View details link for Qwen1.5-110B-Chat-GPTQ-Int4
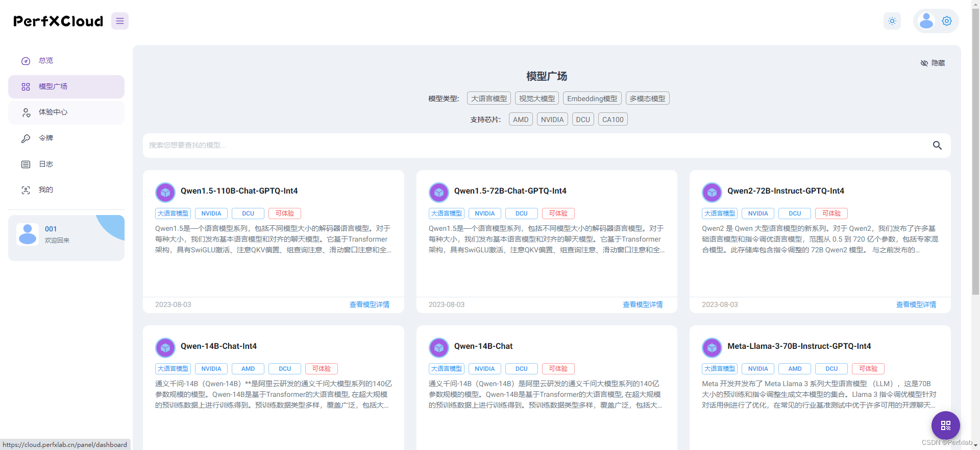Screen dimensions: 980x450 [370, 304]
